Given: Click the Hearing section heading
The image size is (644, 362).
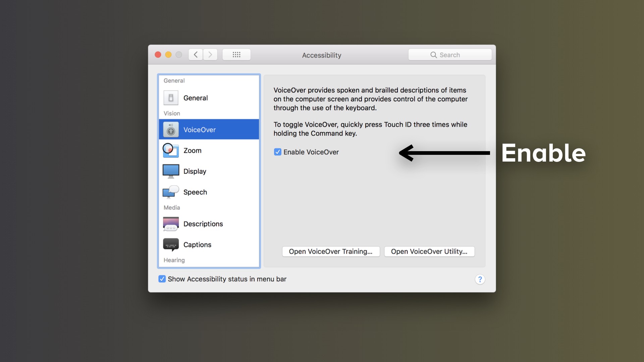Looking at the screenshot, I should click(x=174, y=260).
